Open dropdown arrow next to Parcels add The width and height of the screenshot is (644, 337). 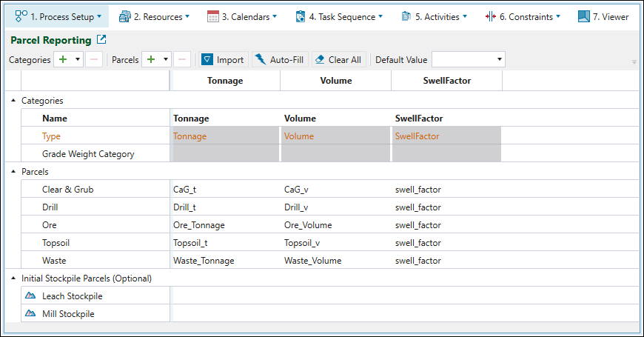coord(167,60)
